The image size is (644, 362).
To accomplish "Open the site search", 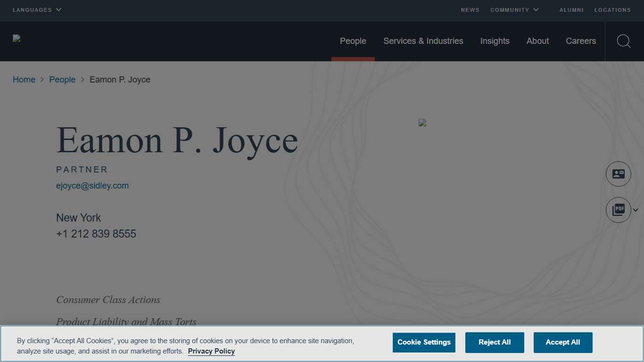I will point(623,41).
